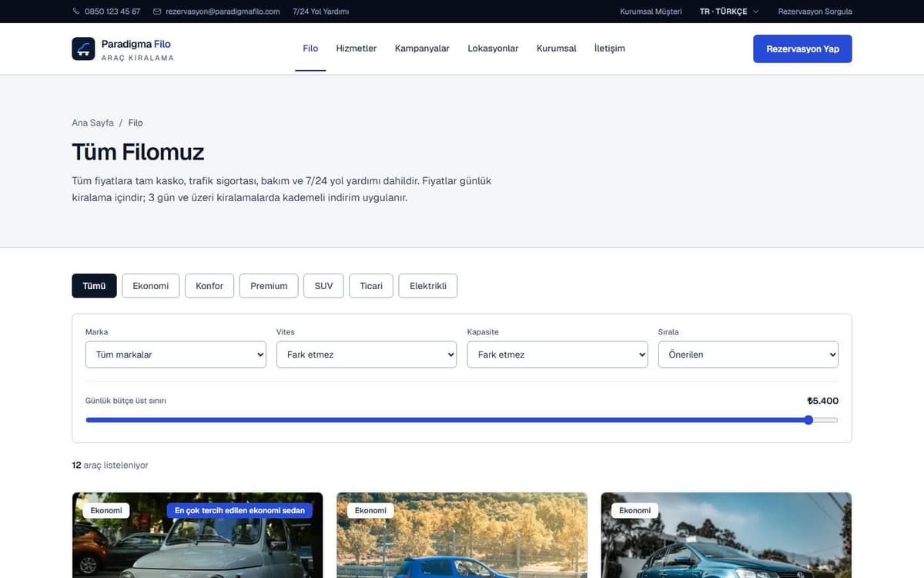Go to Ana Sayfa breadcrumb
Viewport: 924px width, 578px height.
point(92,123)
